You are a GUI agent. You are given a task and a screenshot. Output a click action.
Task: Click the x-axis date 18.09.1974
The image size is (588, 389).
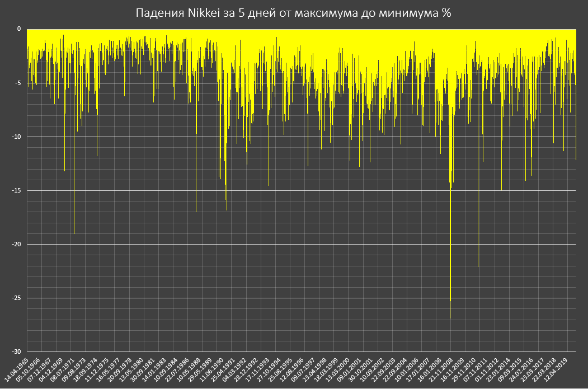coord(85,370)
